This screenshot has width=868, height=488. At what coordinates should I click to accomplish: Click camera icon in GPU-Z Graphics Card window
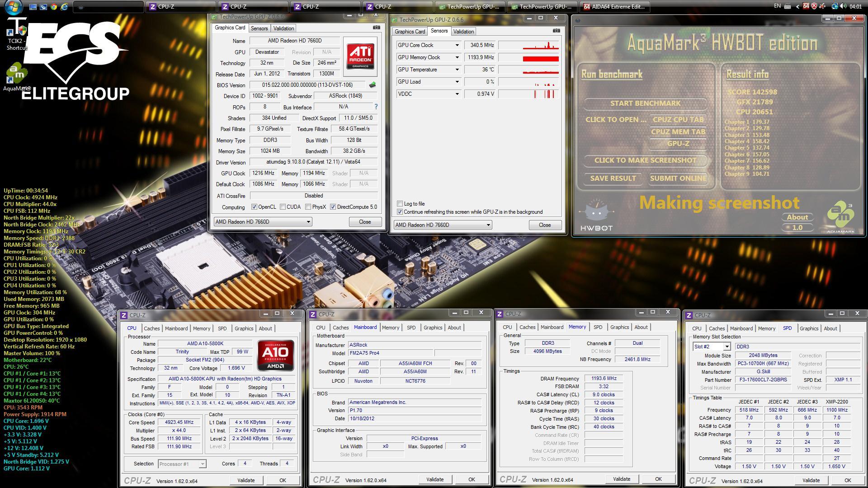[376, 28]
